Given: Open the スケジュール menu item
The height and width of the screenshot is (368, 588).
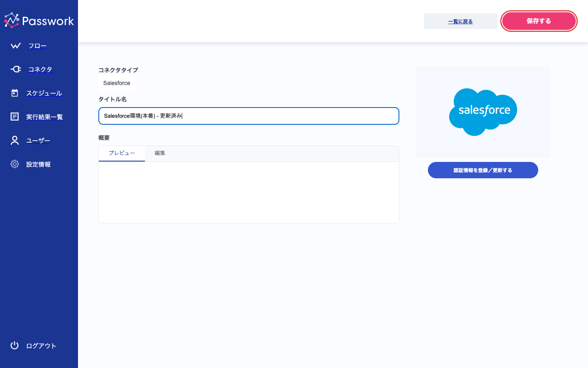Looking at the screenshot, I should [x=44, y=93].
